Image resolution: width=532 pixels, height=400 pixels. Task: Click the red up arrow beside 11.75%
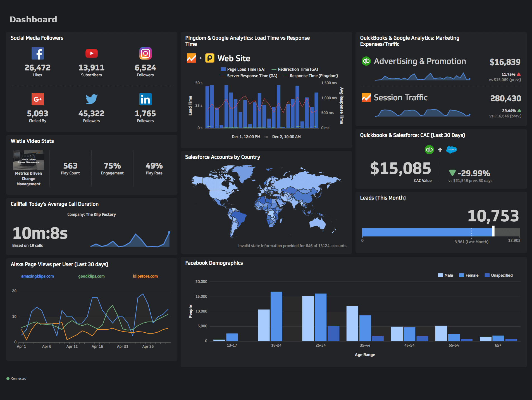point(519,74)
